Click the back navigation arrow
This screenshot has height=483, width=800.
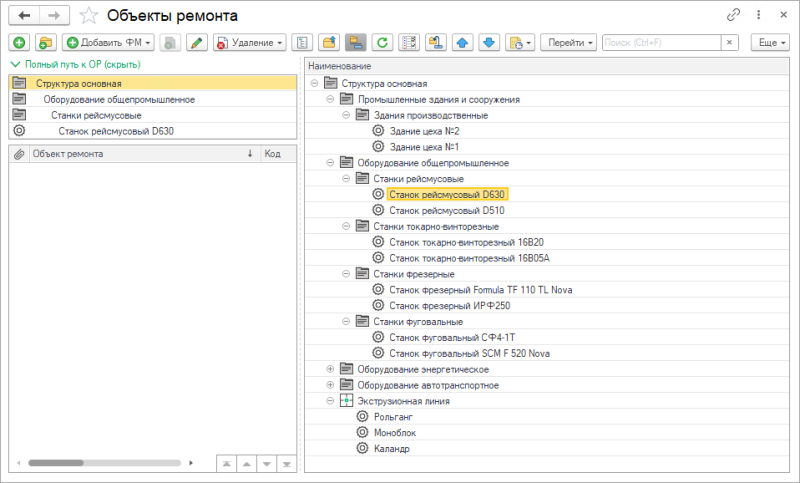[24, 16]
